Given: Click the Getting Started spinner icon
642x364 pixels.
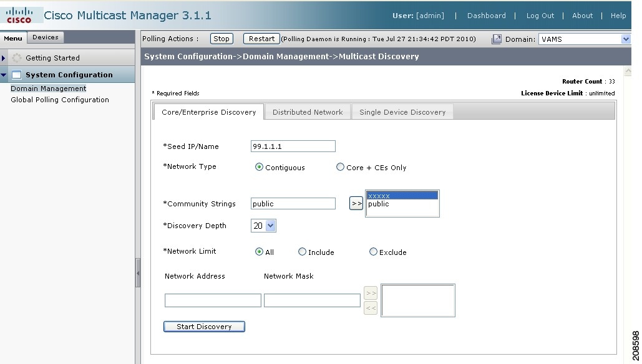Looking at the screenshot, I should (17, 58).
